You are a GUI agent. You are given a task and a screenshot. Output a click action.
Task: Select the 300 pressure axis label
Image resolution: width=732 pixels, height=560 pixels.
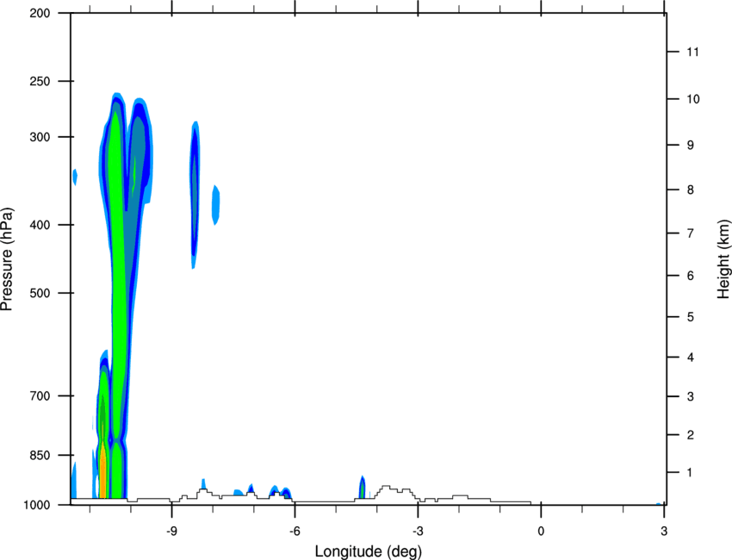[x=40, y=137]
